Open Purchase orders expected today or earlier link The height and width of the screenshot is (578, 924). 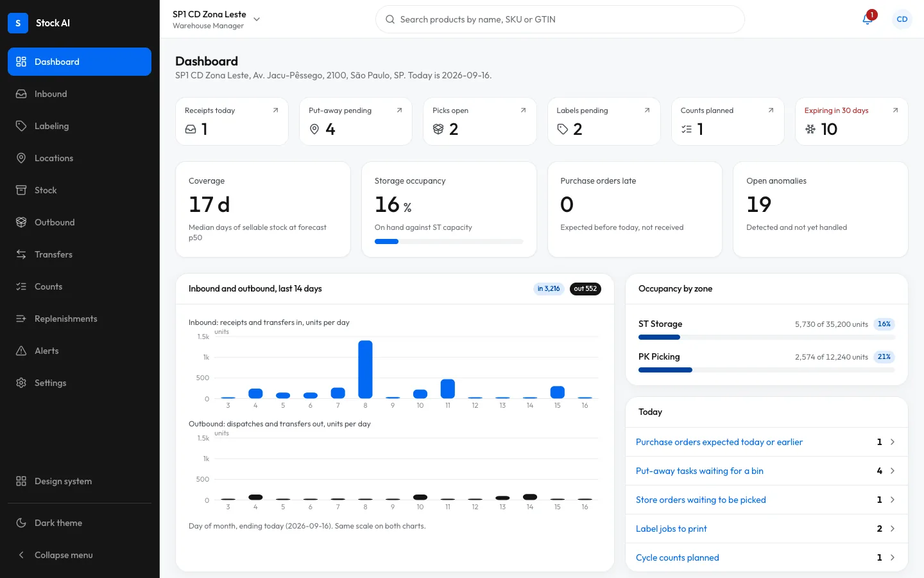point(719,442)
